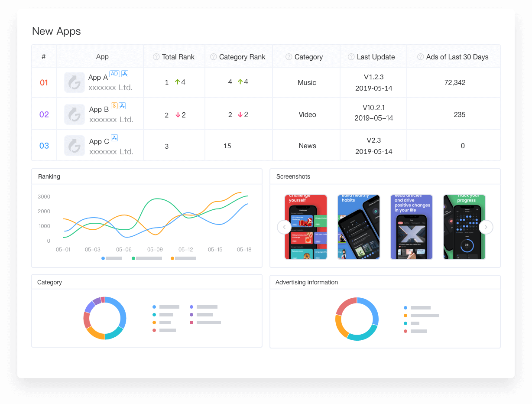Click the paid "$" badge beside App B
Image resolution: width=532 pixels, height=404 pixels.
[x=114, y=105]
